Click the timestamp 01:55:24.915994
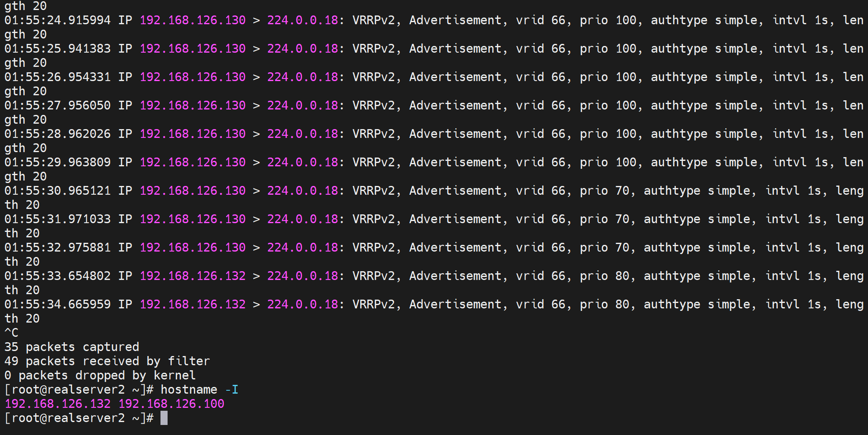This screenshot has height=435, width=868. coord(58,20)
